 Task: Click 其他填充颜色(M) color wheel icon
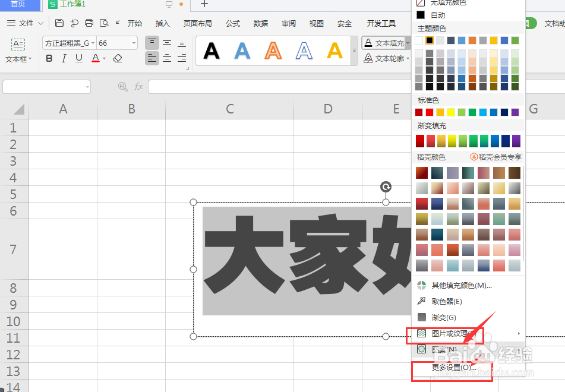(422, 285)
